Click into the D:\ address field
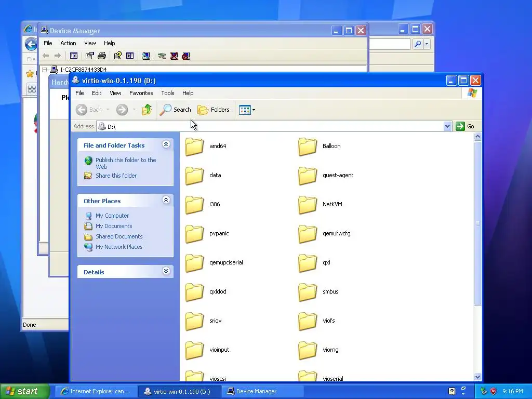 tap(270, 126)
